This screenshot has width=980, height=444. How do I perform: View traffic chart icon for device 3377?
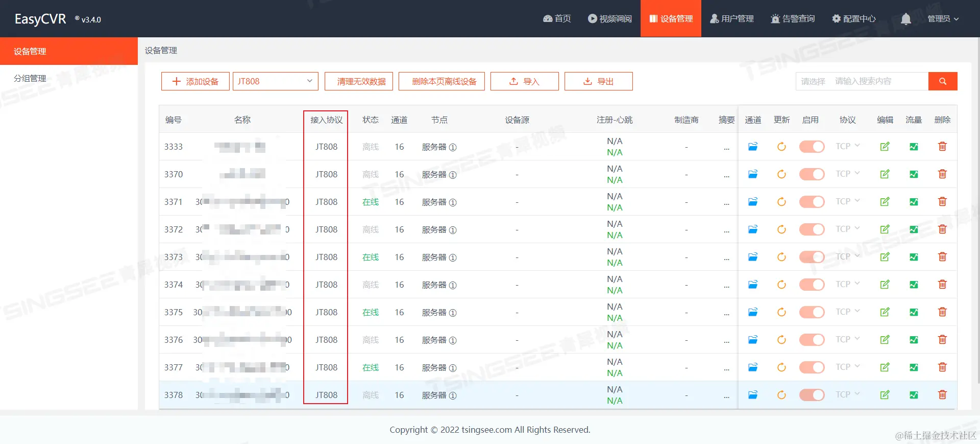[x=914, y=367]
